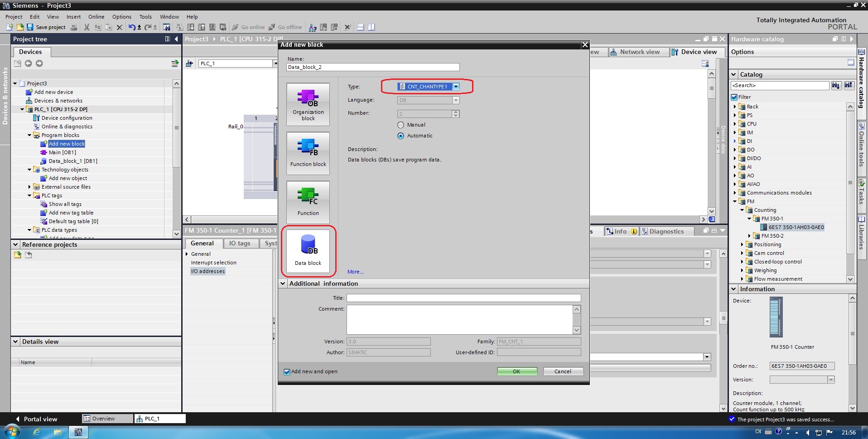868x439 pixels.
Task: Collapse the Program blocks tree node
Action: click(29, 135)
